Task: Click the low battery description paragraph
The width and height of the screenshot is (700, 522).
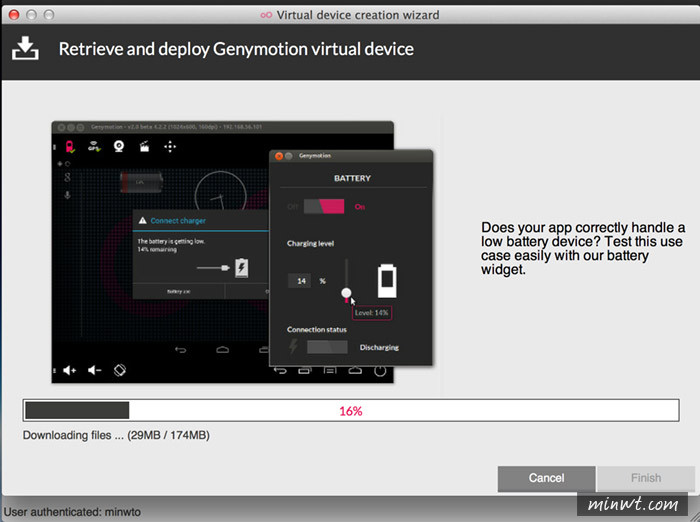Action: point(583,249)
